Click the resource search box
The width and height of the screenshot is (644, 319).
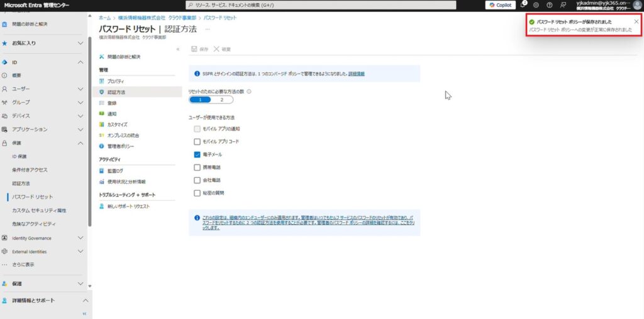(x=321, y=5)
